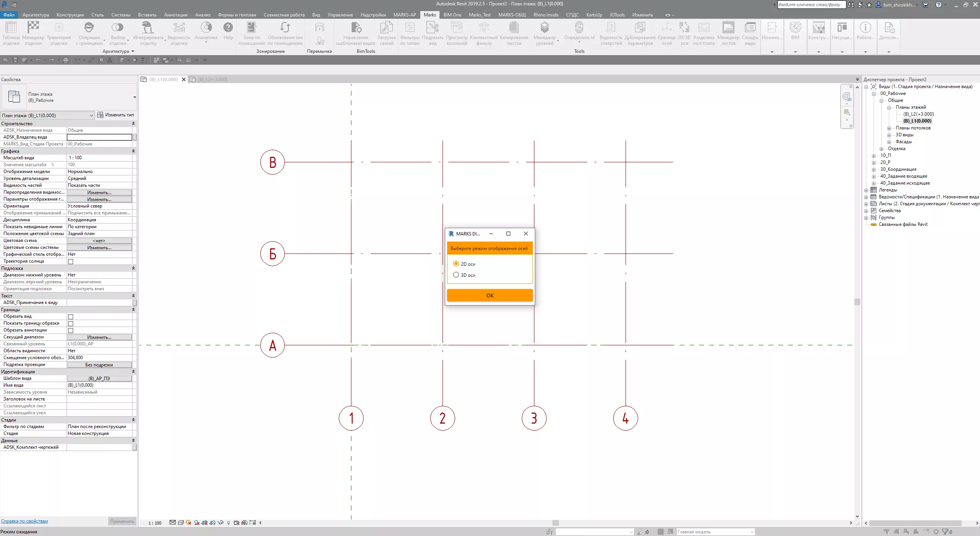Open the (B)_L2(+3.000) view tab

coord(212,80)
